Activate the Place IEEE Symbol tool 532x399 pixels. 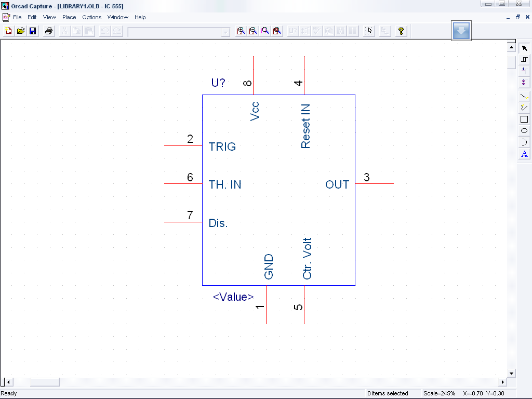[524, 60]
